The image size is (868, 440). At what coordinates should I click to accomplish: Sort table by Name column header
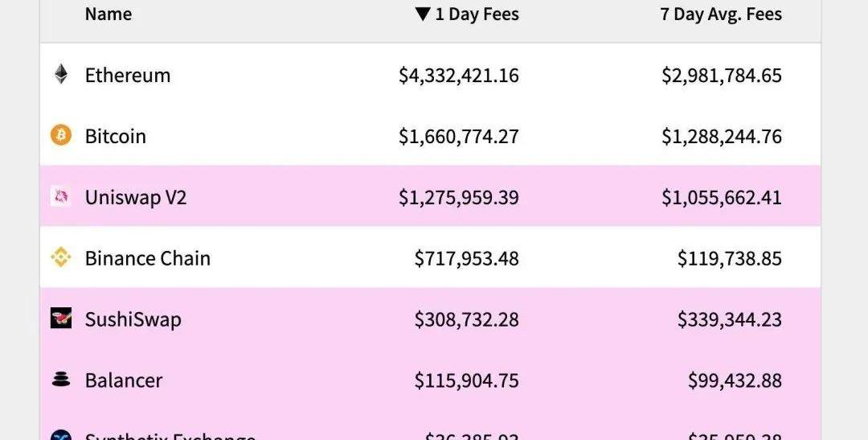coord(108,14)
